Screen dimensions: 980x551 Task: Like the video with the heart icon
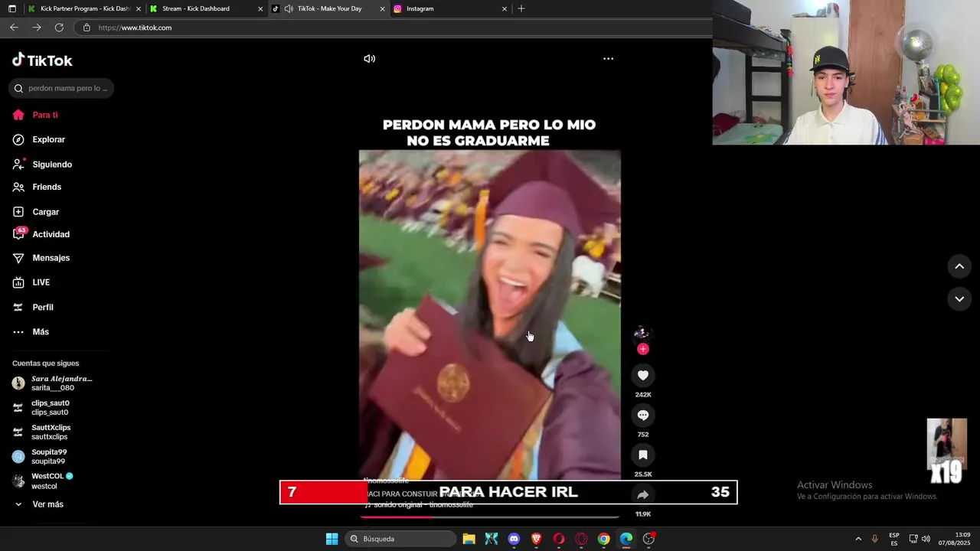(643, 376)
